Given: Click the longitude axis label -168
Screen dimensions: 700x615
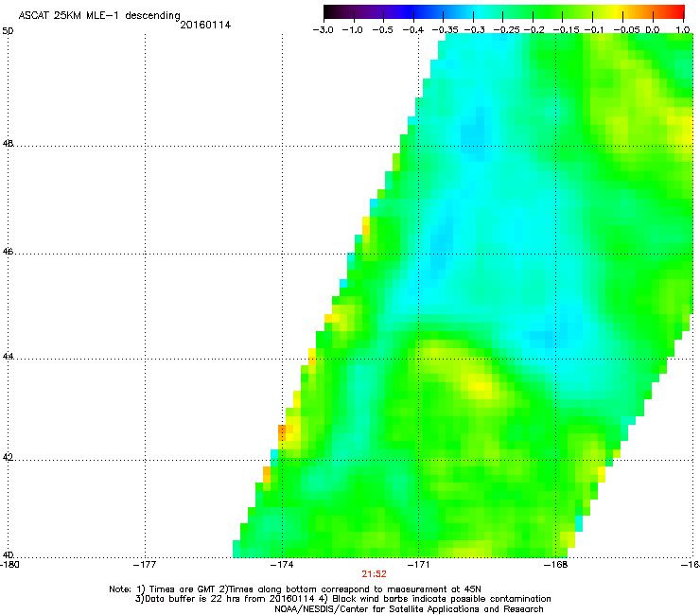Looking at the screenshot, I should pos(556,565).
